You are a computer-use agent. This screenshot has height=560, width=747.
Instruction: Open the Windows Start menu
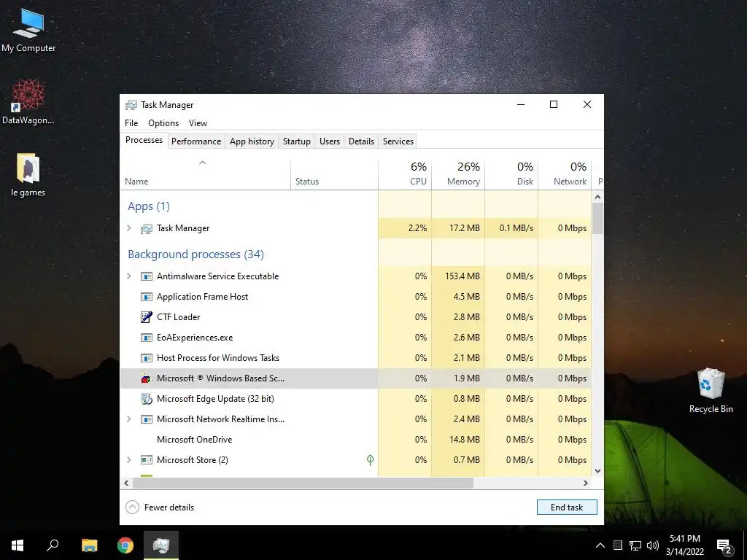pos(18,545)
